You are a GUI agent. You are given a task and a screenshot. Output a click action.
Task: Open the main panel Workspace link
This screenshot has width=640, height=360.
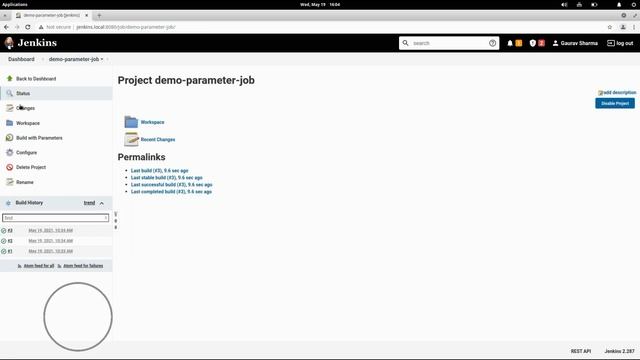pyautogui.click(x=152, y=122)
